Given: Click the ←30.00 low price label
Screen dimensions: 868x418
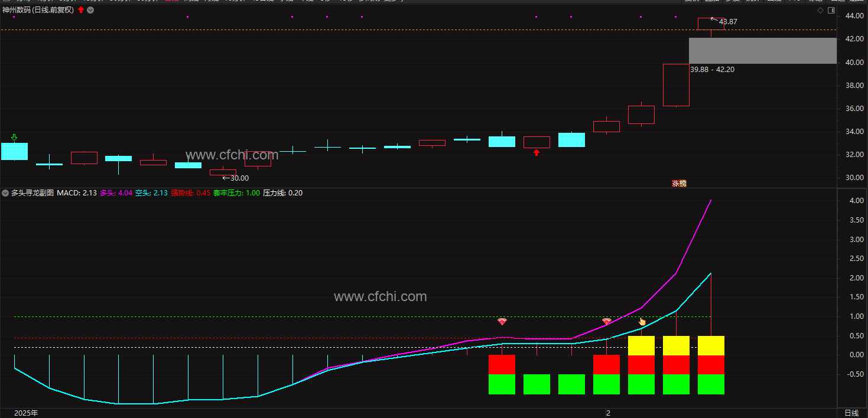Looking at the screenshot, I should click(x=236, y=178).
